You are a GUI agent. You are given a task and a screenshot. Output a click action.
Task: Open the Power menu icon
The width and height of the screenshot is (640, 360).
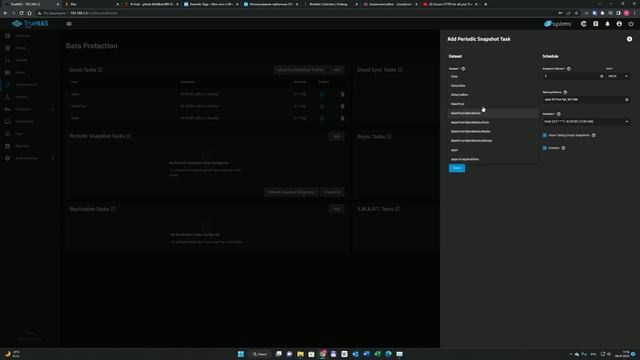631,24
